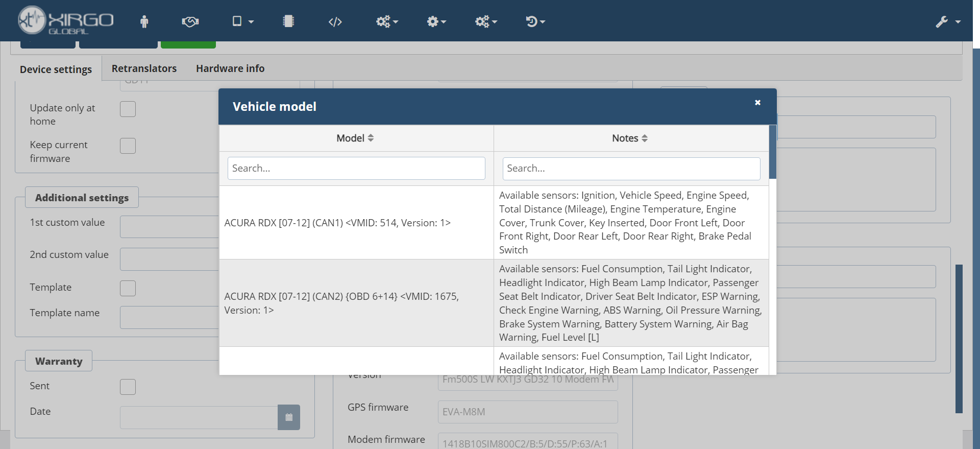Open the history clock dropdown menu
Image resolution: width=980 pixels, height=449 pixels.
pos(535,21)
